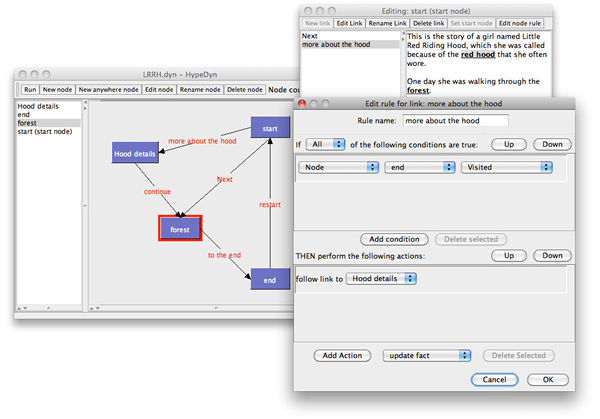Click the Rename node toolbar button

(x=199, y=90)
